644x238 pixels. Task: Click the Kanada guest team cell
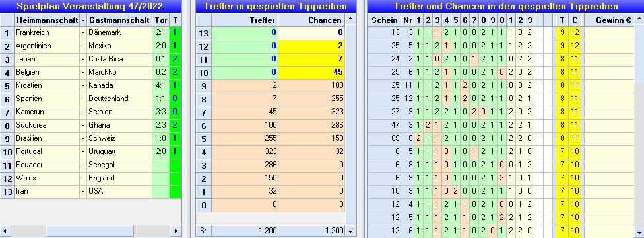coord(119,85)
